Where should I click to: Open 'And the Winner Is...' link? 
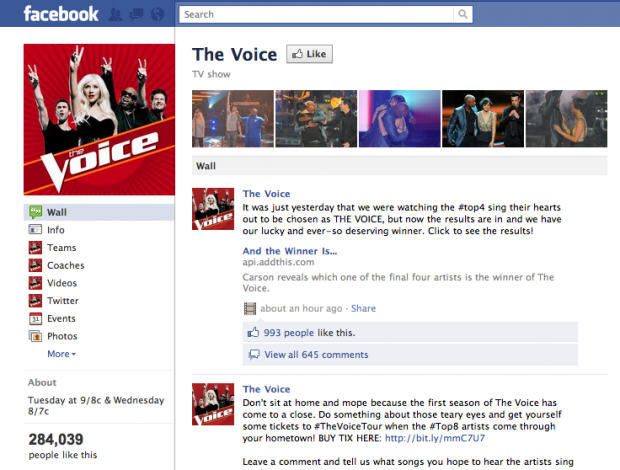click(x=290, y=251)
